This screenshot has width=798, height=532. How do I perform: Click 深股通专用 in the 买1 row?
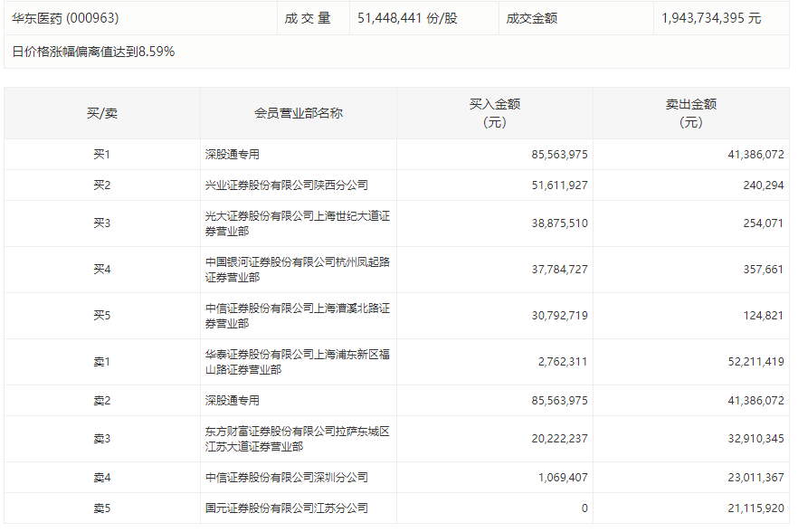(232, 154)
